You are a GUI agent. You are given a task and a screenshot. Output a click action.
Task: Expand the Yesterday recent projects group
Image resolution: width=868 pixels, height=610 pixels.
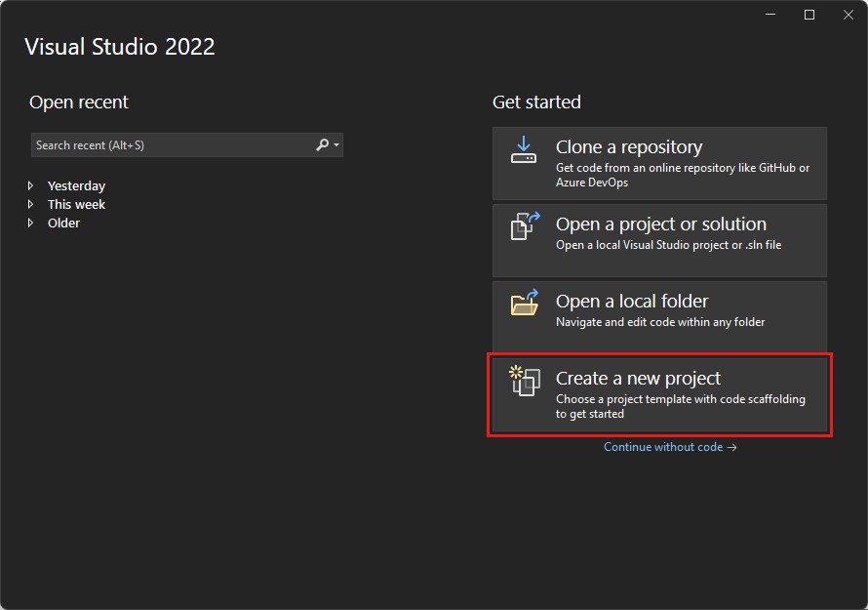click(x=30, y=185)
